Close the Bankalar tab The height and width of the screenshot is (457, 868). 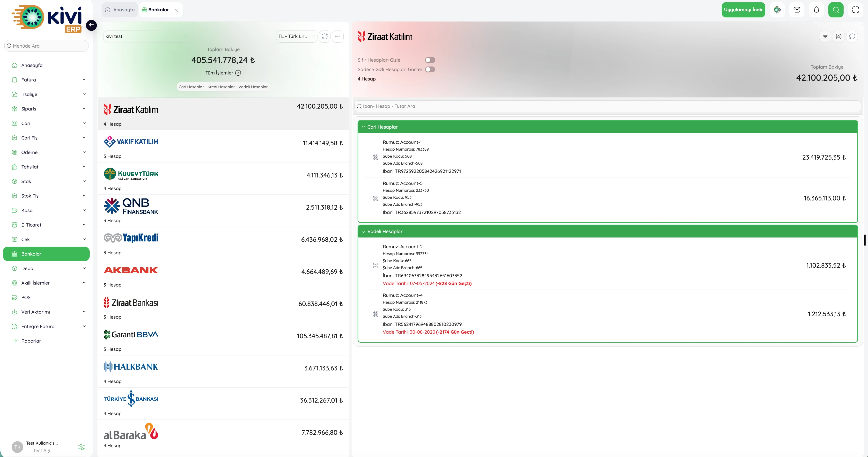coord(176,10)
